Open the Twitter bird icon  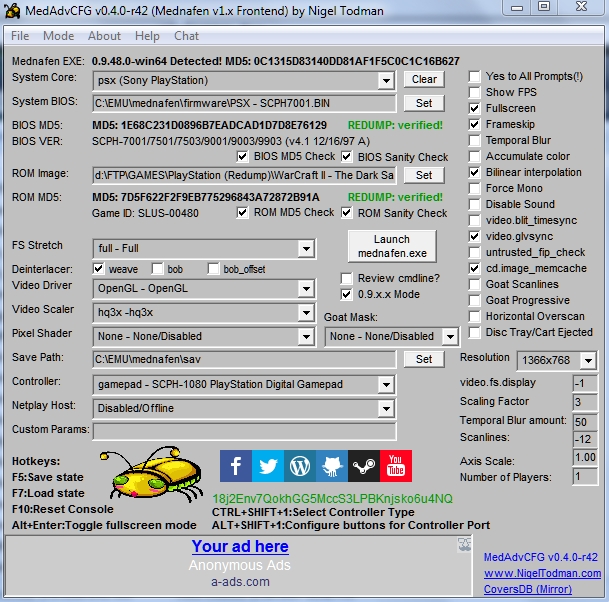(268, 466)
